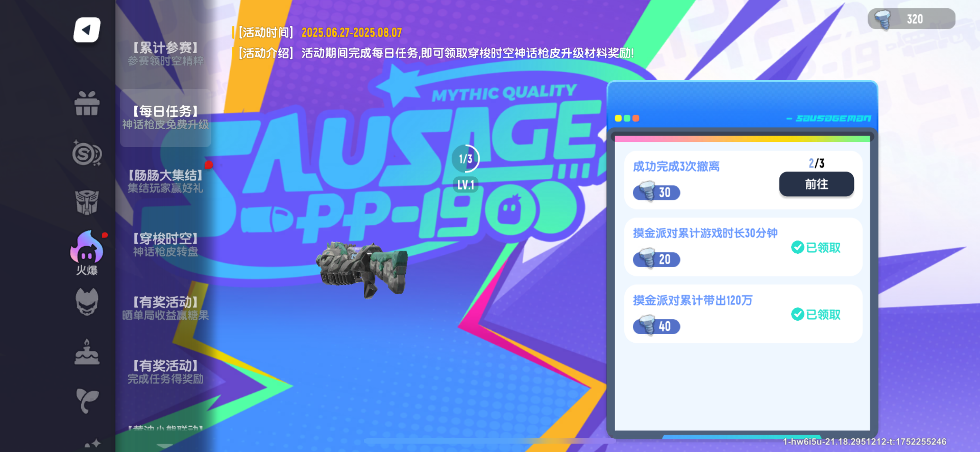
Task: Select the 火爆 flame sidebar icon
Action: [87, 252]
